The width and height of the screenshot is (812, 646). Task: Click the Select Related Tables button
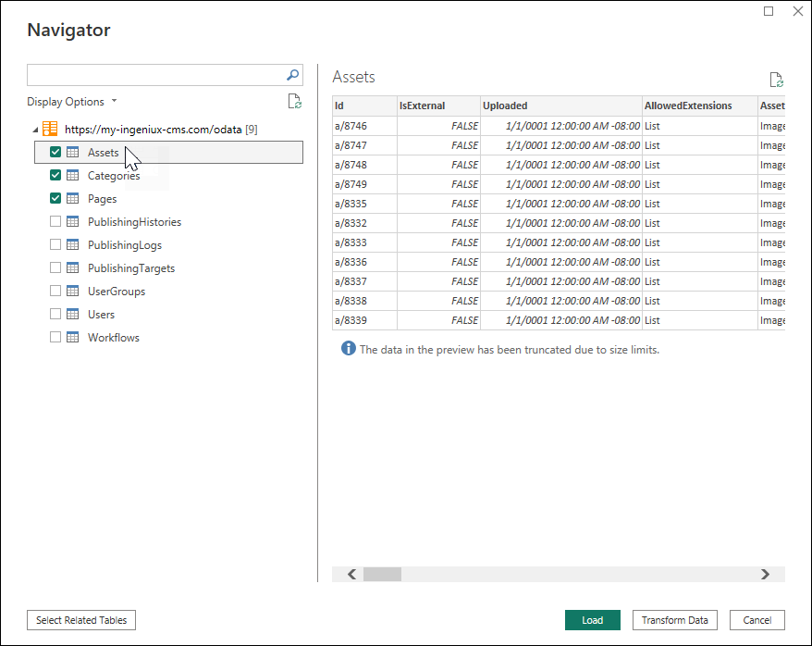click(x=80, y=620)
